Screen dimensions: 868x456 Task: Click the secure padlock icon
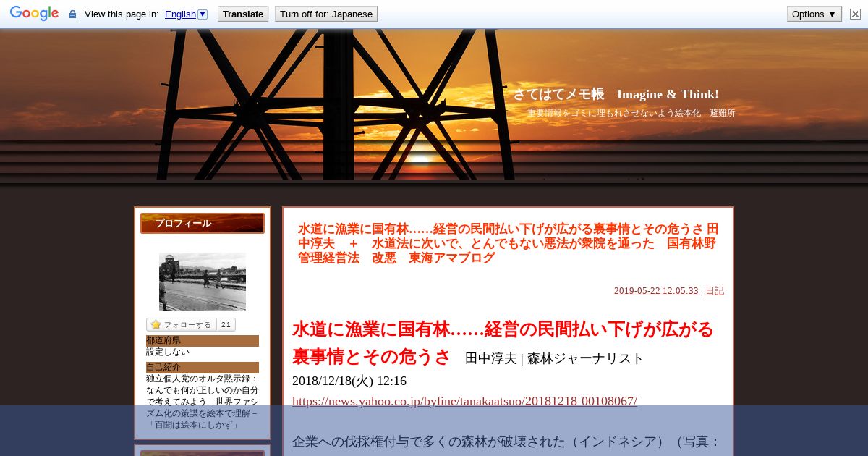pyautogui.click(x=72, y=14)
